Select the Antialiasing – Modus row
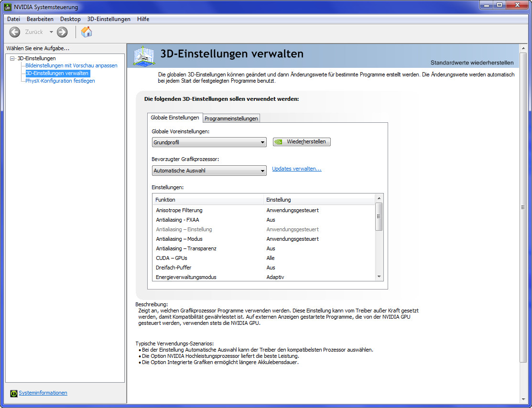The height and width of the screenshot is (408, 532). pos(264,239)
